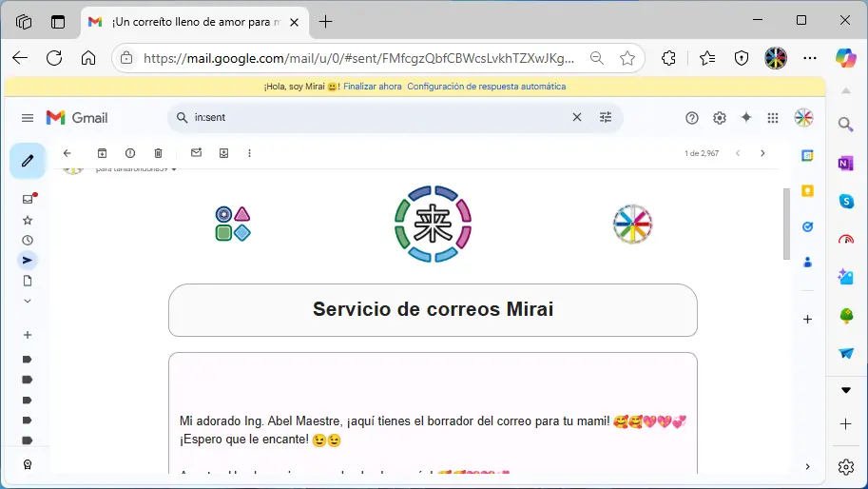
Task: Delete this email with trash icon
Action: [x=159, y=153]
